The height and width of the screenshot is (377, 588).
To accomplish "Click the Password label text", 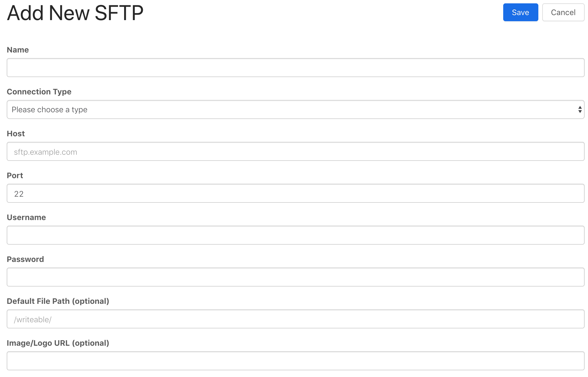I will click(25, 259).
